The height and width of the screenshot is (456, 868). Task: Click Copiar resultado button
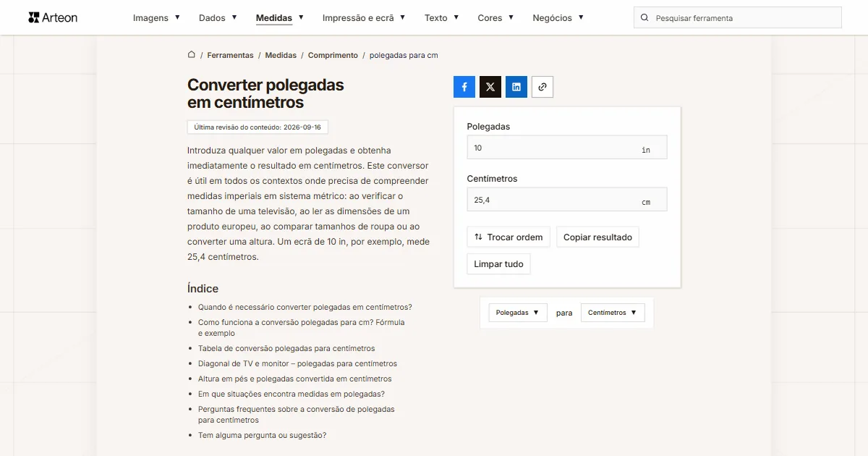(x=597, y=237)
